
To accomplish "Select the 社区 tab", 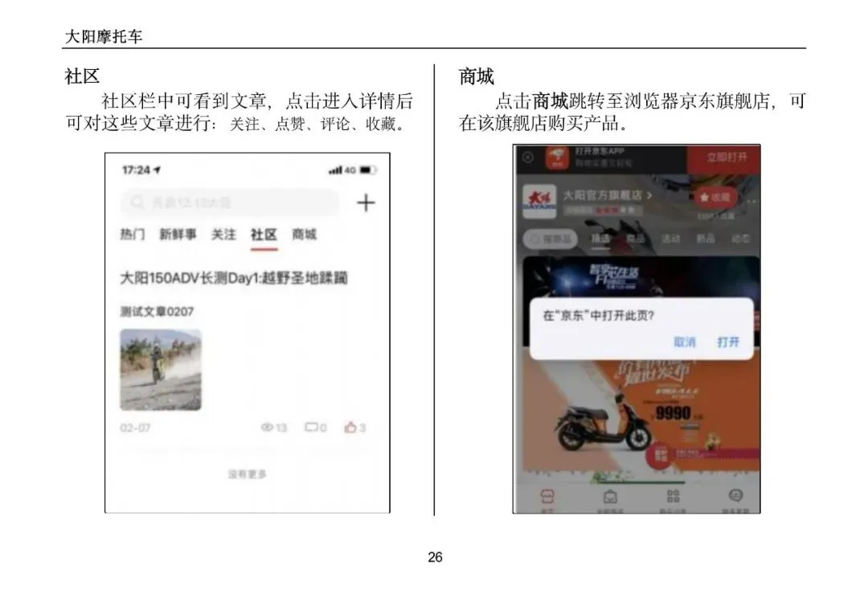I will tap(264, 234).
